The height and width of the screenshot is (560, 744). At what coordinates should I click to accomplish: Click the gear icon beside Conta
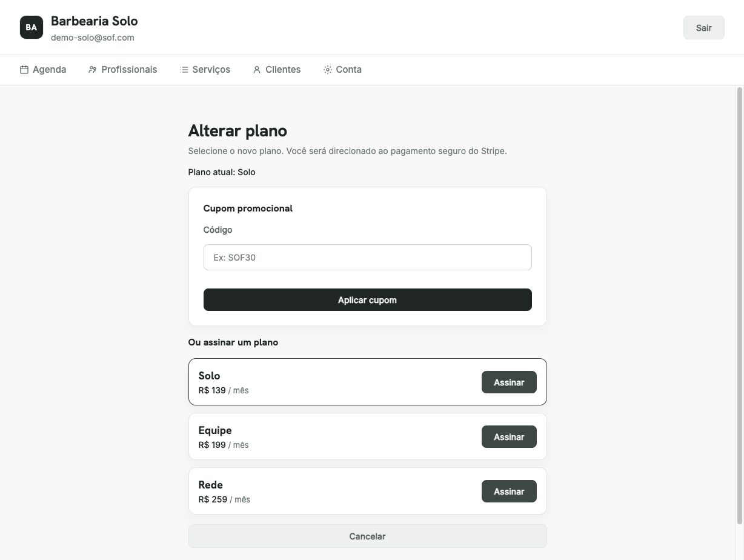click(328, 70)
